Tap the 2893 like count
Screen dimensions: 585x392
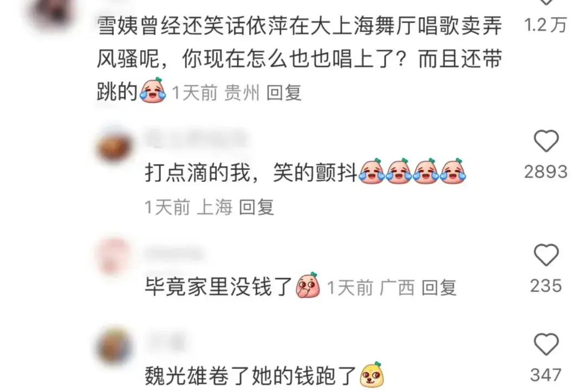point(546,172)
